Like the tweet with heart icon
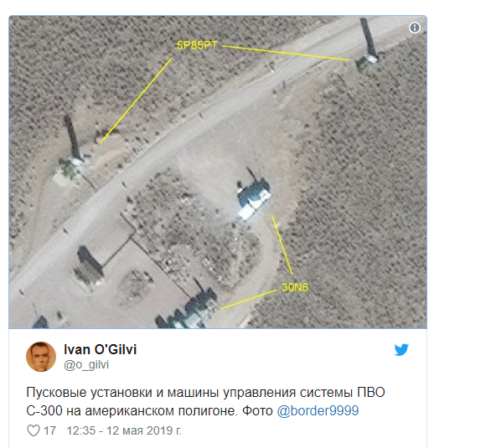Viewport: 486px width, 448px height. [34, 430]
